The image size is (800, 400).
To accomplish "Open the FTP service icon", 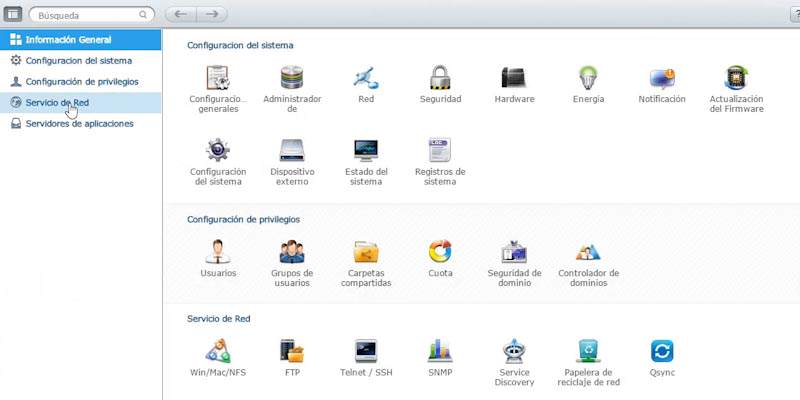I will [292, 351].
